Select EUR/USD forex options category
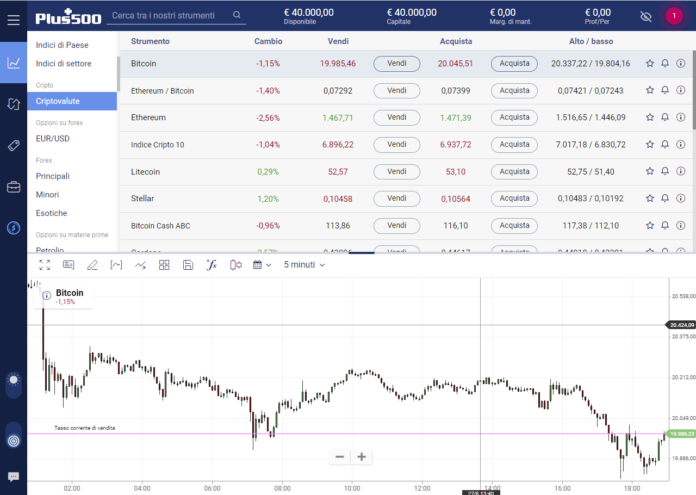The image size is (696, 495). [x=53, y=139]
